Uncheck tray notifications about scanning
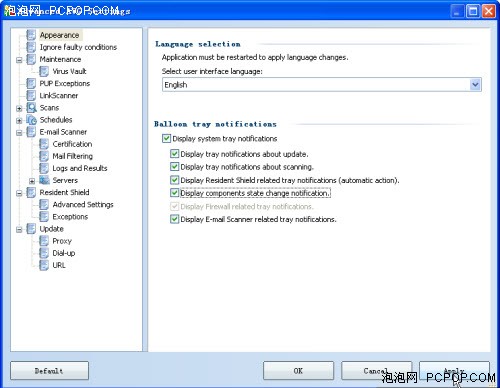Viewport: 500px width, 388px height. 174,167
